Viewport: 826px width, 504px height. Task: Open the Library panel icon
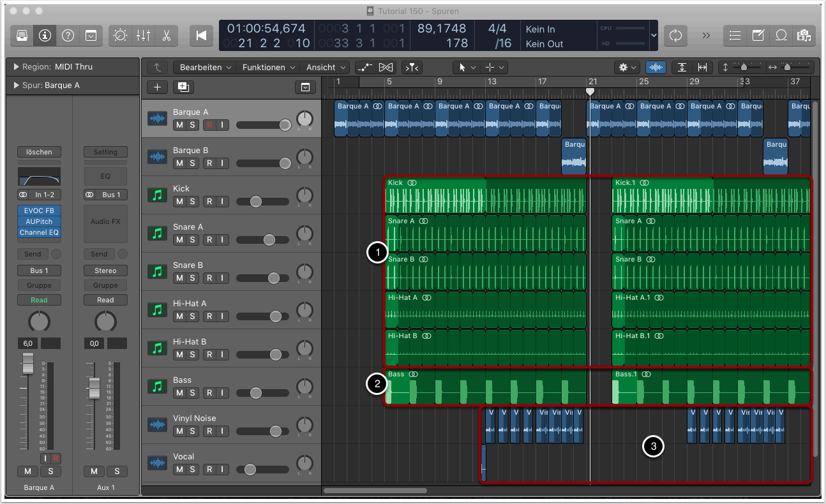pos(22,36)
